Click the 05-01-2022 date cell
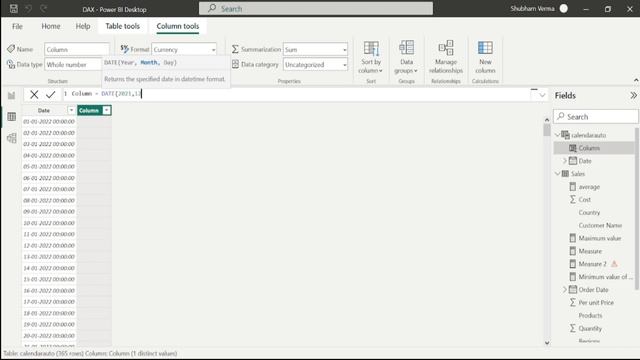The height and width of the screenshot is (360, 640). click(49, 167)
